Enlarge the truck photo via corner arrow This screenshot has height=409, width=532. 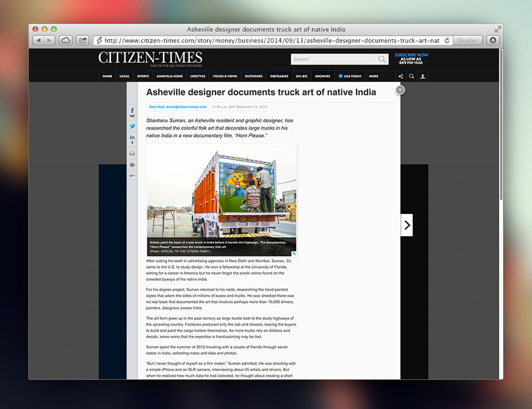[x=294, y=253]
